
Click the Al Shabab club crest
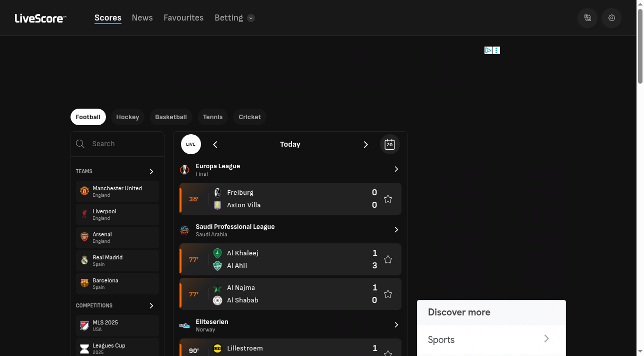click(x=217, y=300)
